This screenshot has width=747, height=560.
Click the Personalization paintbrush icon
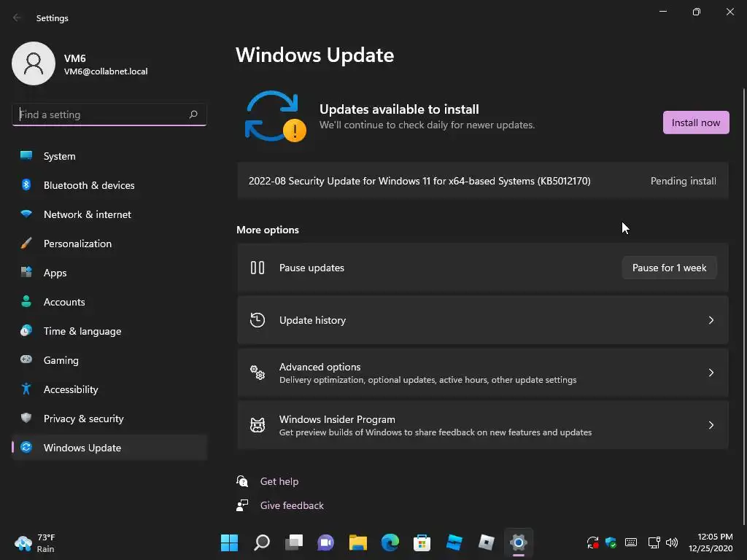[x=26, y=244]
